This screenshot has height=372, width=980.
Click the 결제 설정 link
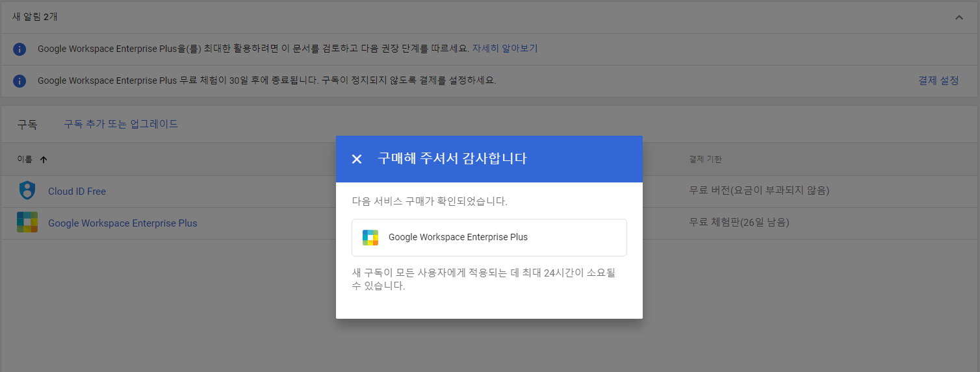(x=938, y=81)
